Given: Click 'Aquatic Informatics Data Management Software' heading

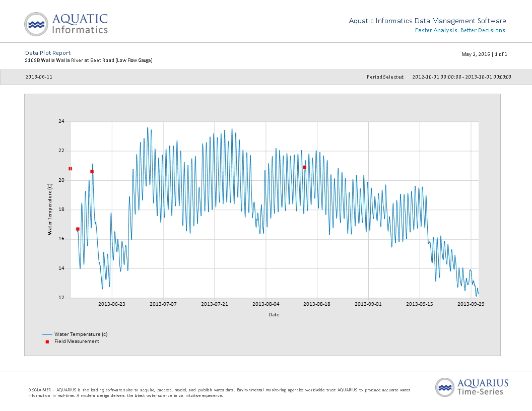Looking at the screenshot, I should pos(428,21).
